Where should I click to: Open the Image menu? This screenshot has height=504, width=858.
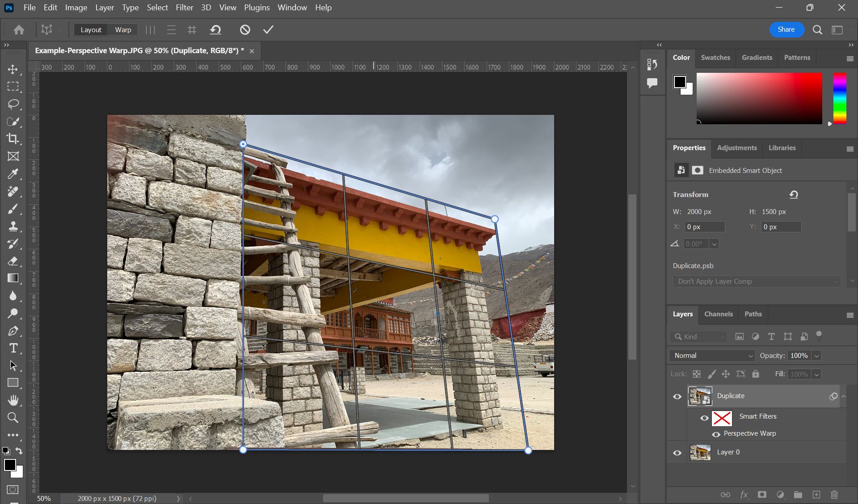[76, 8]
